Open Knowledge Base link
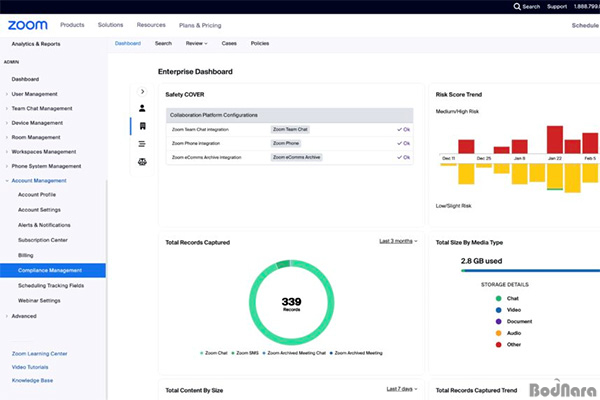600x400 pixels. coord(32,380)
